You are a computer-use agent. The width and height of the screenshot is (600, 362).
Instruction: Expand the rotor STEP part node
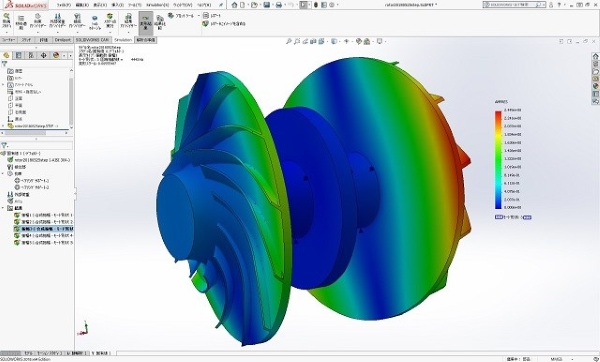3,126
